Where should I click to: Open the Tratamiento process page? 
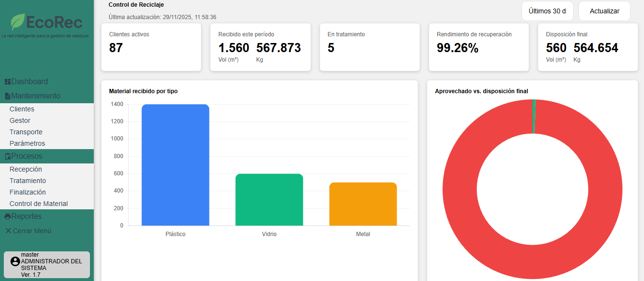click(28, 181)
